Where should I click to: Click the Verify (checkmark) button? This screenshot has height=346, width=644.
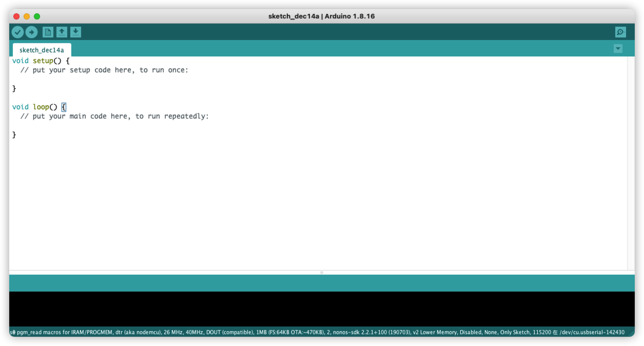(17, 32)
